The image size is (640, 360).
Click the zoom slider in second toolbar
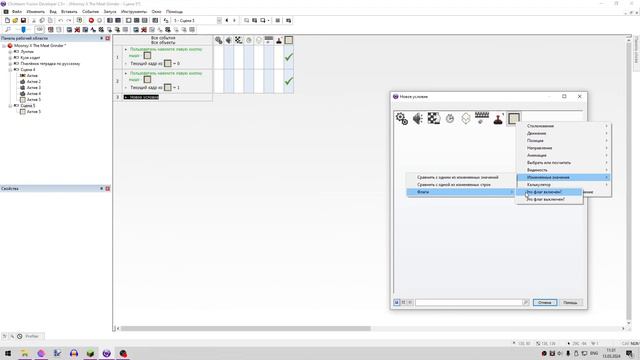23,30
